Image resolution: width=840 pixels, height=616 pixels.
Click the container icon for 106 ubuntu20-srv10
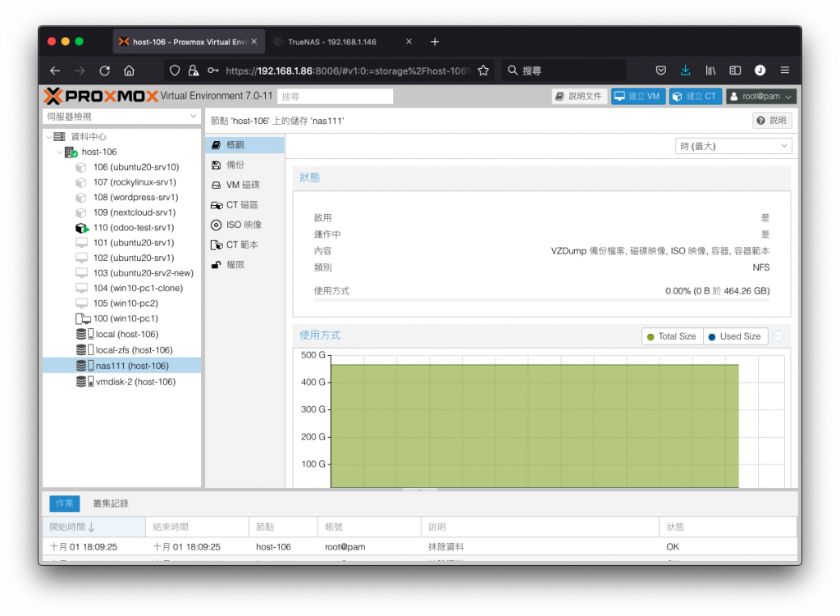[81, 167]
